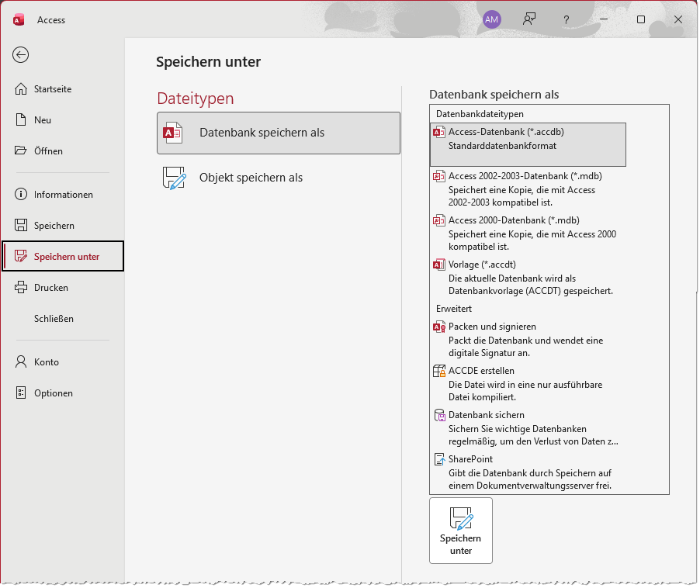Click the back arrow icon
This screenshot has width=700, height=588.
click(x=20, y=55)
